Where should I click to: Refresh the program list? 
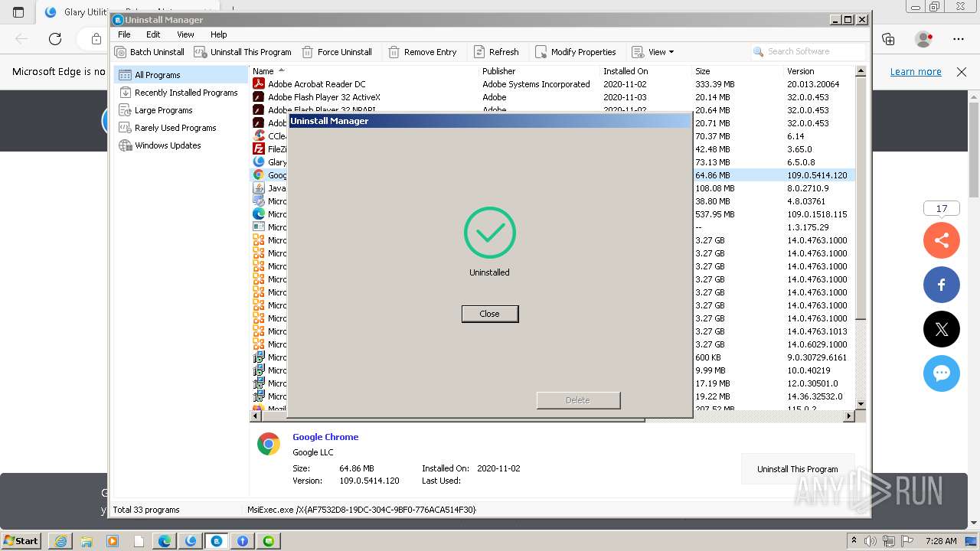[496, 52]
